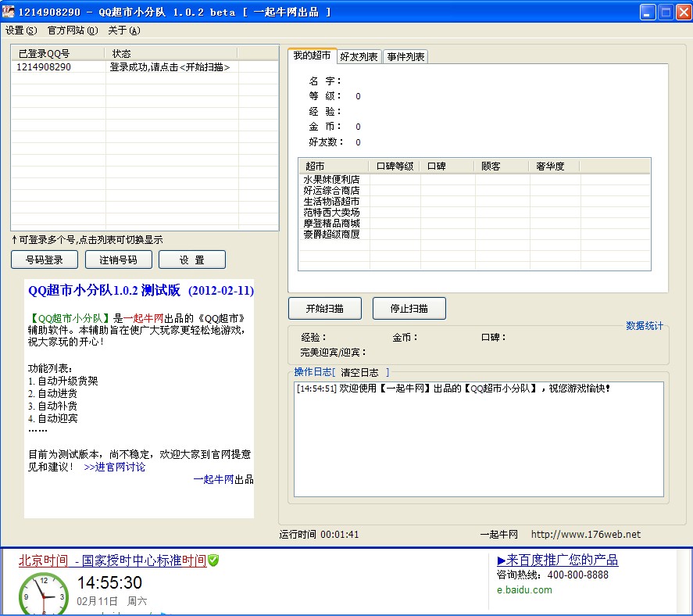Select the 1214908290 account row
The image size is (693, 616).
tap(145, 66)
